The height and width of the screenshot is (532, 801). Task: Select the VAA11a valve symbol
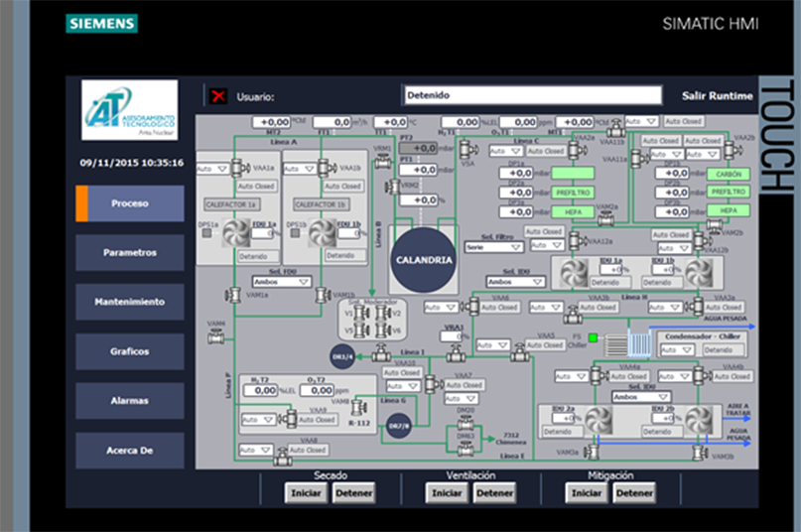(638, 158)
